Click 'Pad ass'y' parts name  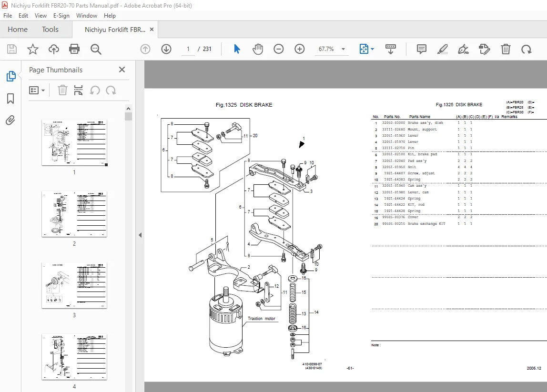(x=417, y=161)
